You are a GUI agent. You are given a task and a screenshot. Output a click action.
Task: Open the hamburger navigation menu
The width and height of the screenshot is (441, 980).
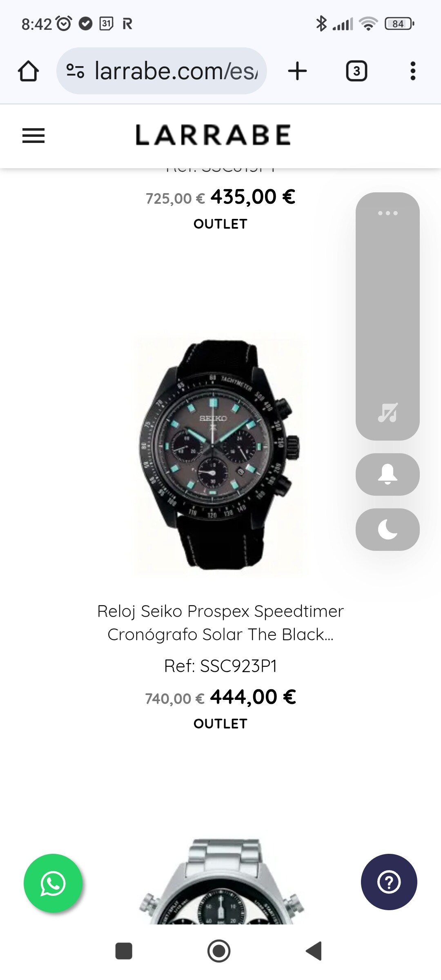pos(33,136)
